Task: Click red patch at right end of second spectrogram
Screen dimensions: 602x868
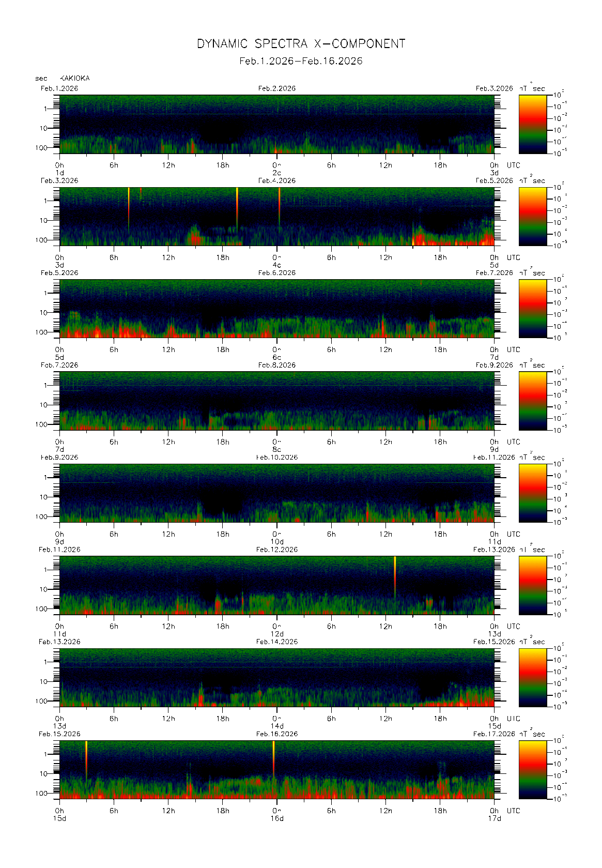Action: [x=486, y=239]
